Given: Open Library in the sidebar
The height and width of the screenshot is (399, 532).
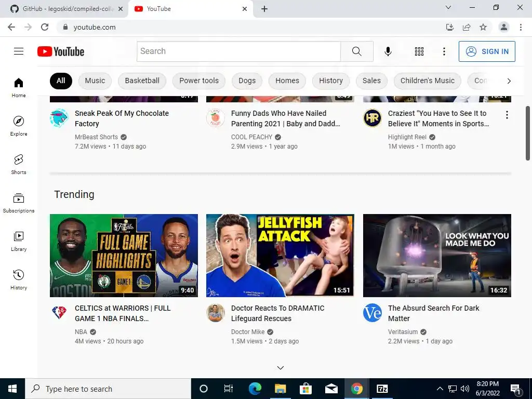Looking at the screenshot, I should (19, 241).
